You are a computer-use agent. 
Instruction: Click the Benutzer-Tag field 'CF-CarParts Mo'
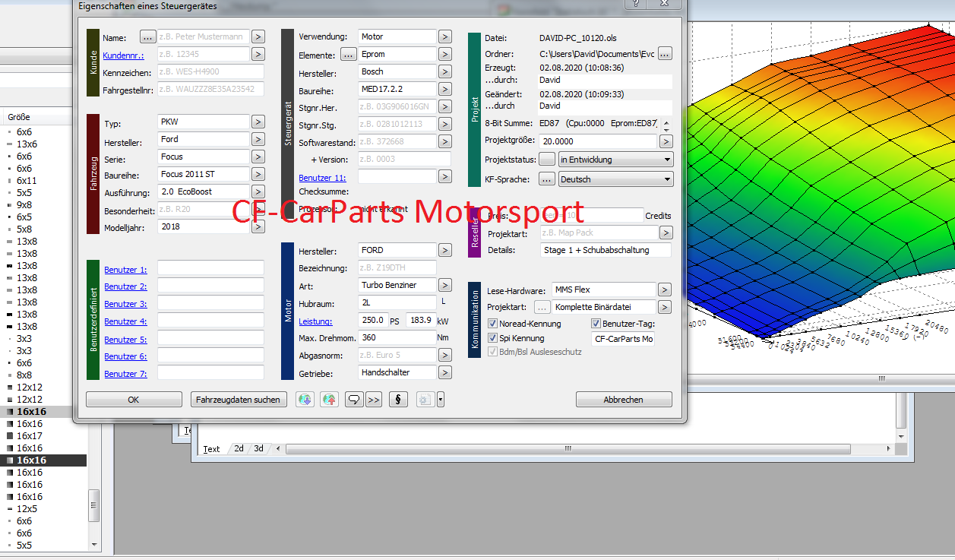623,339
